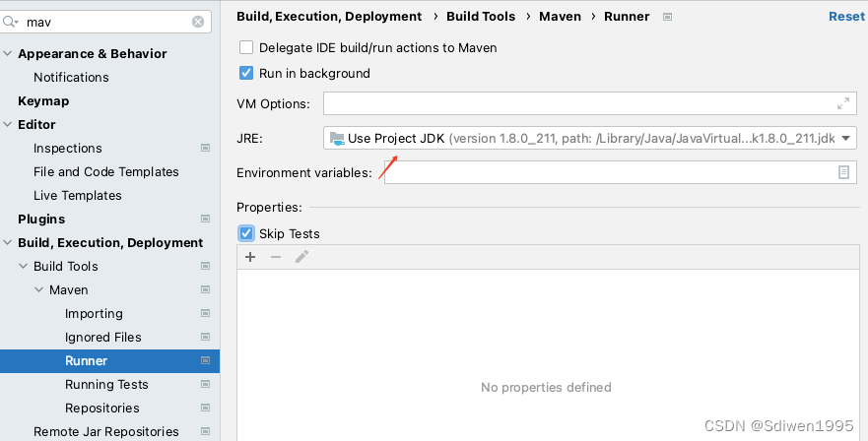868x441 pixels.
Task: Click the project-level icon next to Remote Jar Repositories
Action: 205,431
